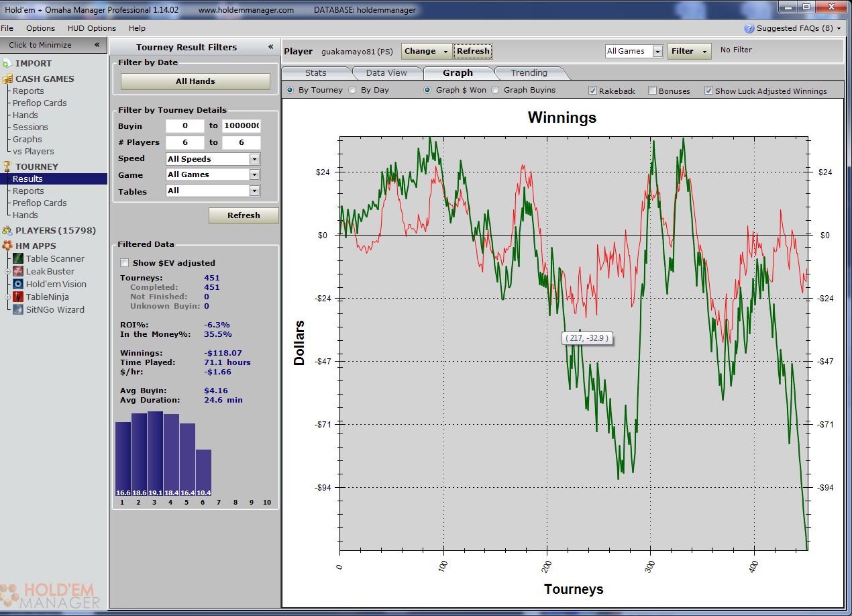This screenshot has height=616, width=852.
Task: Select Graph $ Won radio button
Action: [x=427, y=90]
